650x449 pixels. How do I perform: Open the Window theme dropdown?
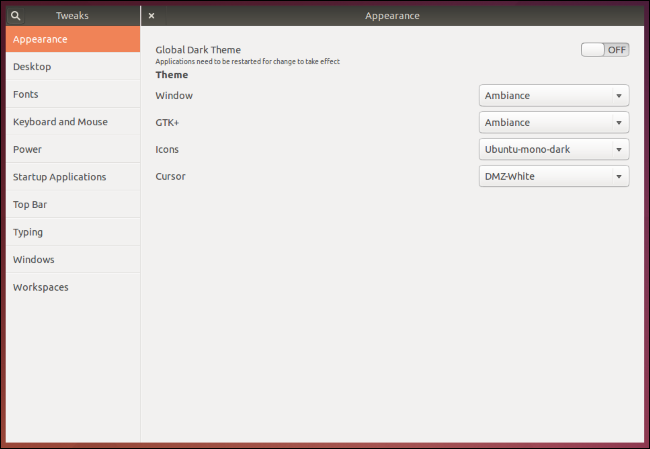(x=554, y=95)
